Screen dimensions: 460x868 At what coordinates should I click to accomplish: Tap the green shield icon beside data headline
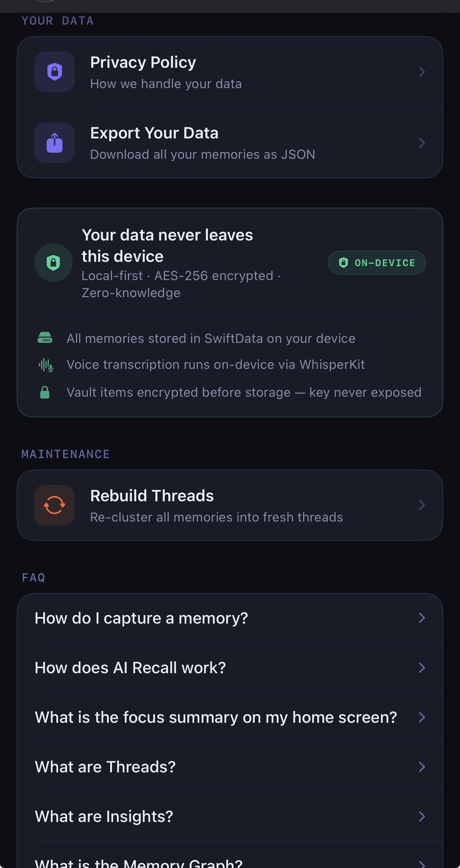point(53,263)
